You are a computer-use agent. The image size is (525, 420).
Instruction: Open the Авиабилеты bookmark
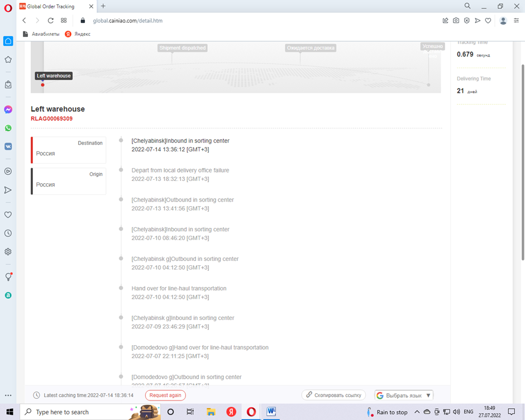pos(41,34)
